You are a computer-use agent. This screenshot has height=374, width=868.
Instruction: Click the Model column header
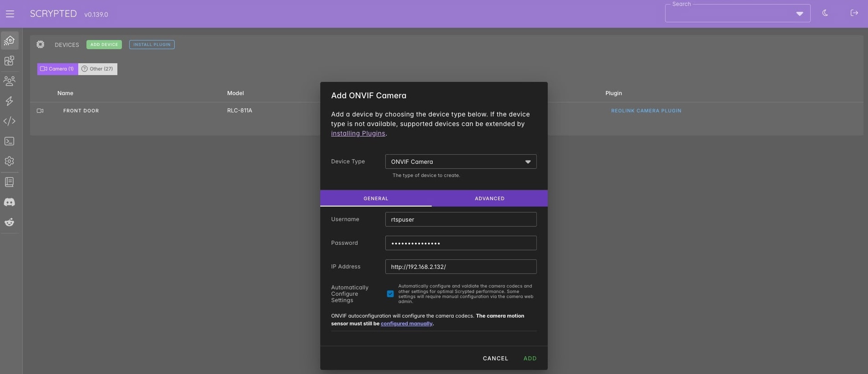click(x=236, y=93)
